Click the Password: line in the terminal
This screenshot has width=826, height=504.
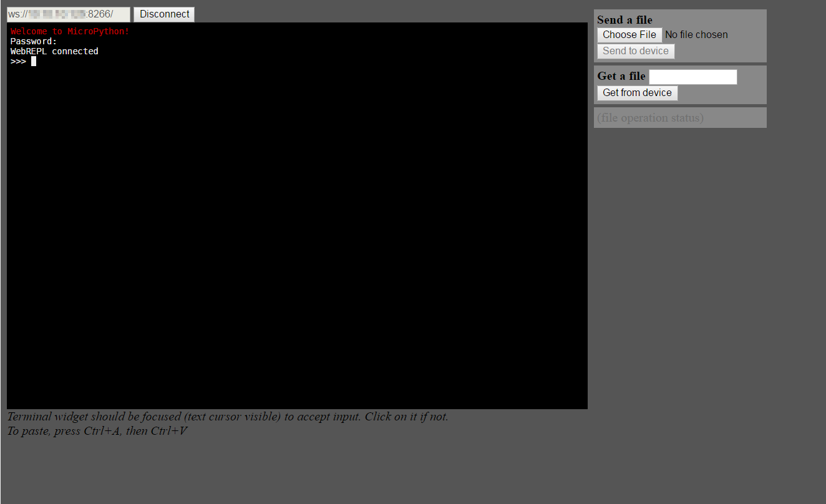click(x=34, y=41)
